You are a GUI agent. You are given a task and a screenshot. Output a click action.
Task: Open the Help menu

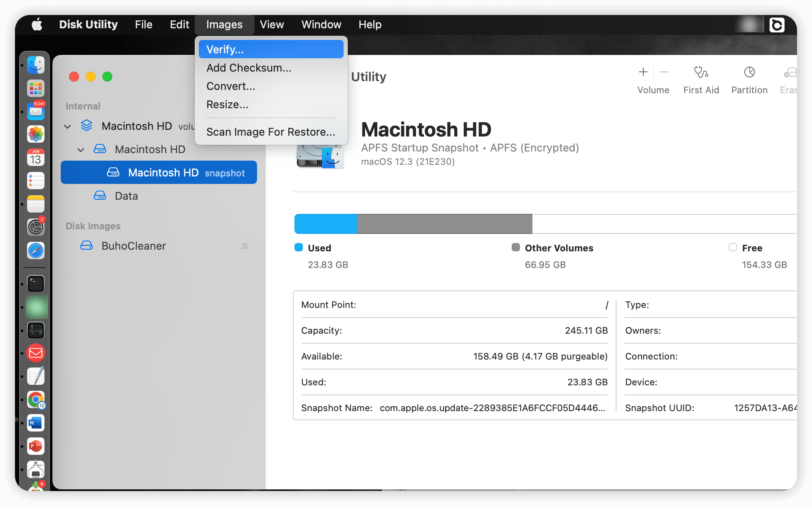pos(370,25)
